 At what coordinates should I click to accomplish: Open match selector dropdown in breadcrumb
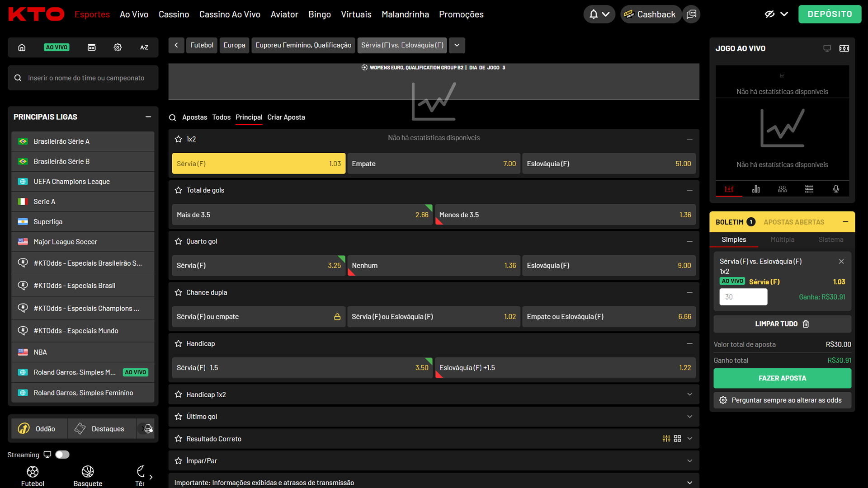coord(457,45)
